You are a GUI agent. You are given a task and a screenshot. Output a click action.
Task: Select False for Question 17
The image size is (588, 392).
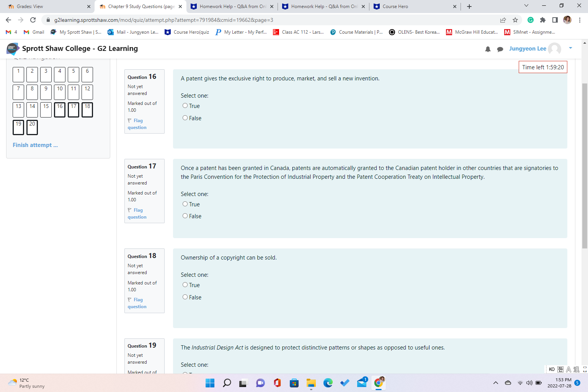point(185,216)
